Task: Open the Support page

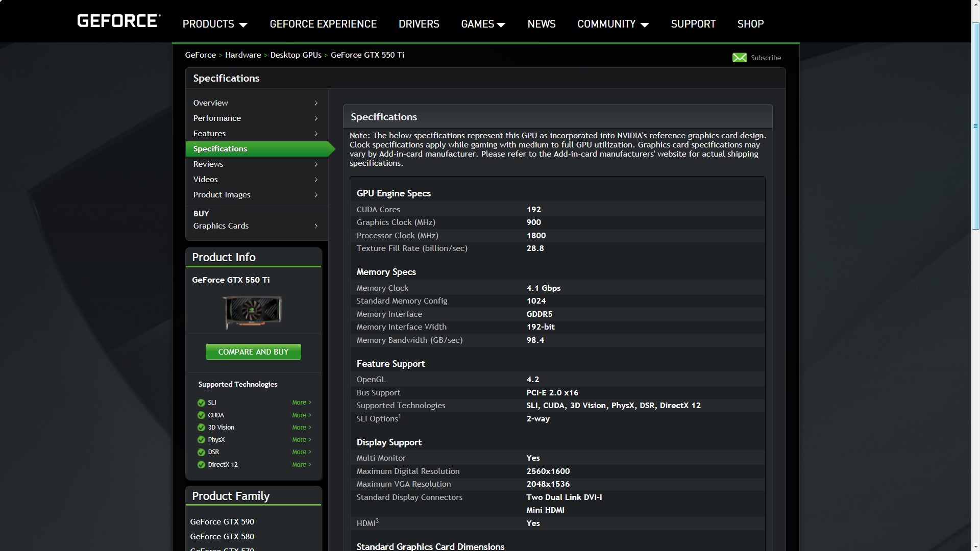Action: pos(693,24)
